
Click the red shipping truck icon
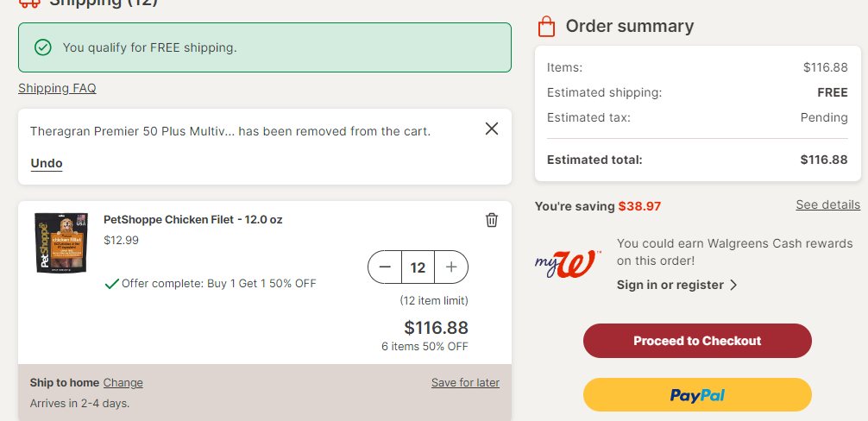[x=29, y=3]
